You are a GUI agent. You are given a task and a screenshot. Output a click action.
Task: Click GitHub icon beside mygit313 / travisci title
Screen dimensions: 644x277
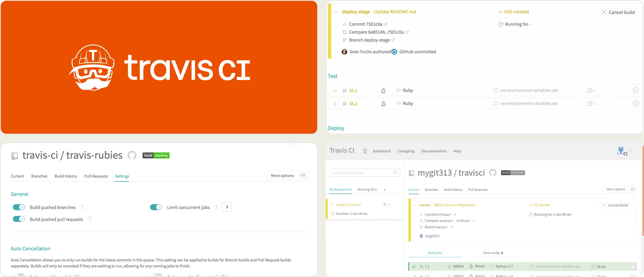pyautogui.click(x=493, y=173)
